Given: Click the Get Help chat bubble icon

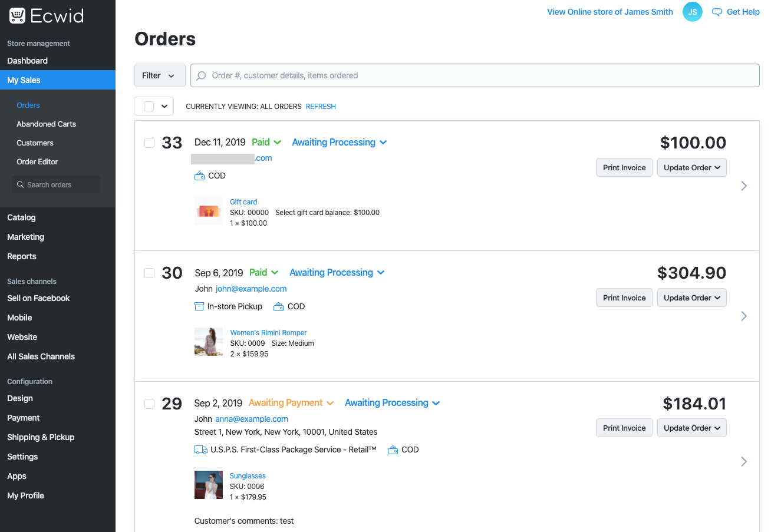Looking at the screenshot, I should pyautogui.click(x=717, y=12).
